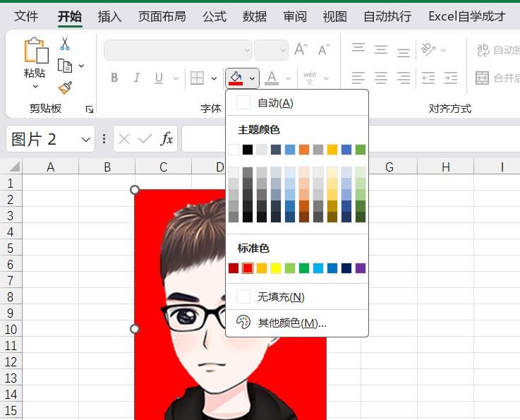Open the Name Box dropdown showing 图片 2

86,139
